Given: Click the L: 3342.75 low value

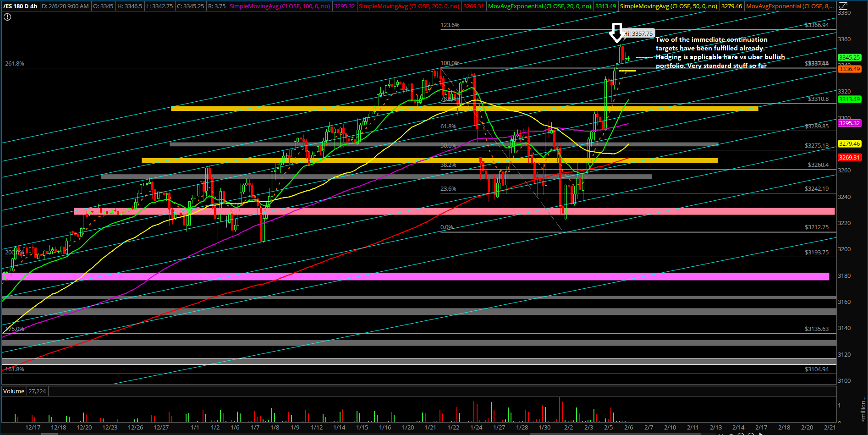Looking at the screenshot, I should click(160, 6).
